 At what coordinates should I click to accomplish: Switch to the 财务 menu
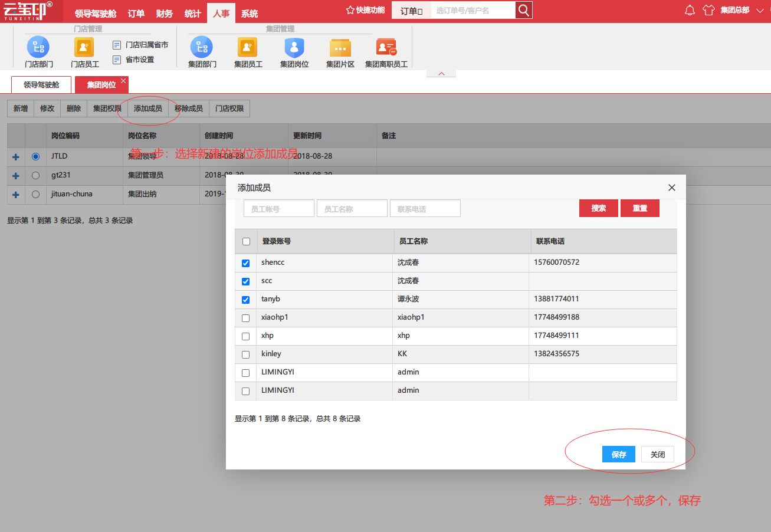click(x=165, y=13)
